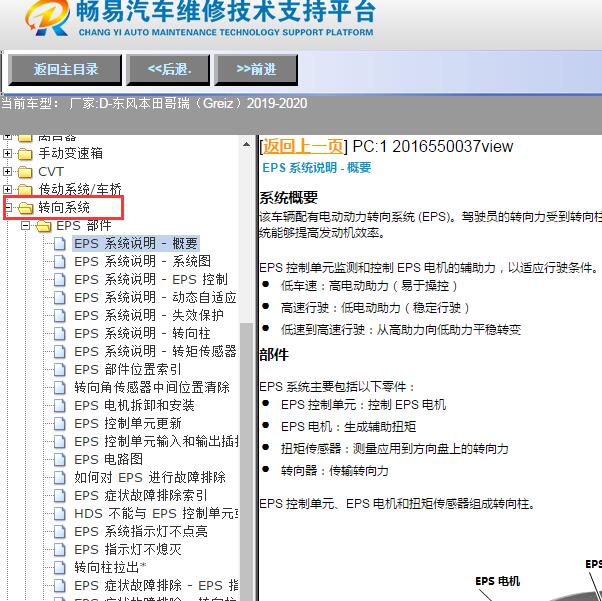Click document icon beside EPS 电路图
602x601 pixels.
tap(60, 460)
